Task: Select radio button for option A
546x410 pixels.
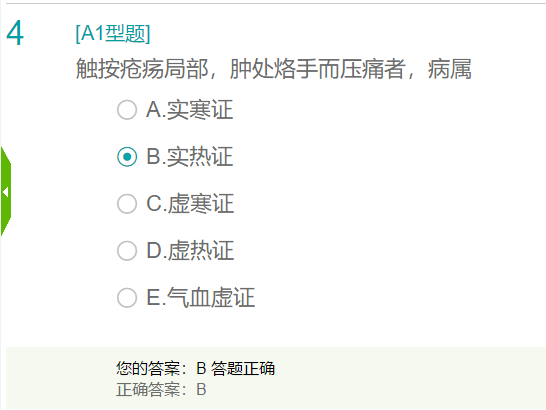Action: coord(127,110)
